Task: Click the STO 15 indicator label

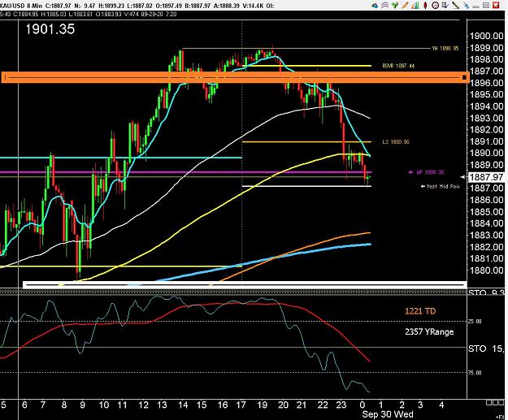Action: click(486, 349)
